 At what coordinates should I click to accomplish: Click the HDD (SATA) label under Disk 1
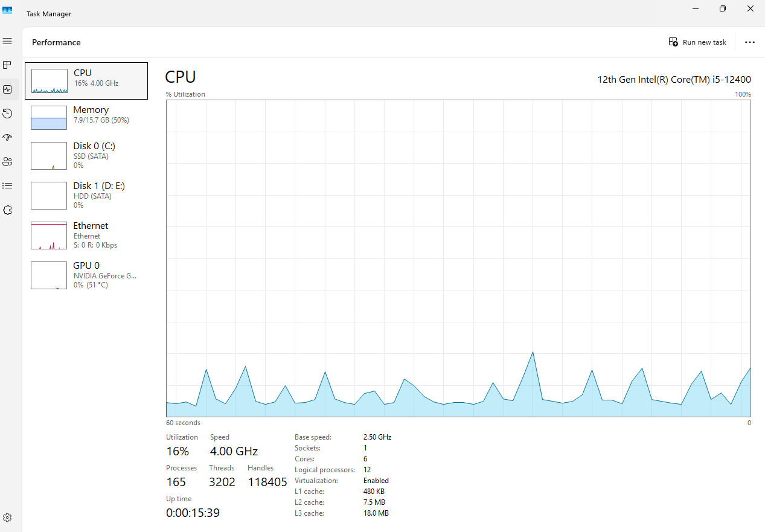click(x=92, y=196)
